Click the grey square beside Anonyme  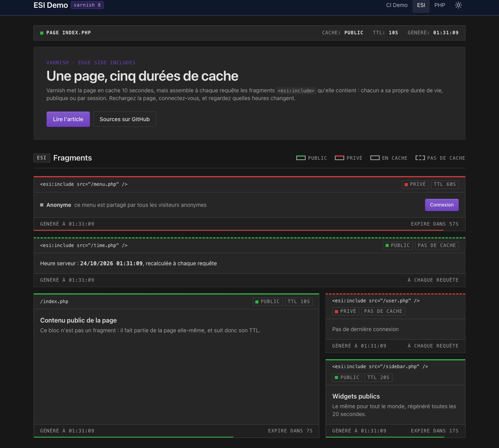(x=42, y=205)
